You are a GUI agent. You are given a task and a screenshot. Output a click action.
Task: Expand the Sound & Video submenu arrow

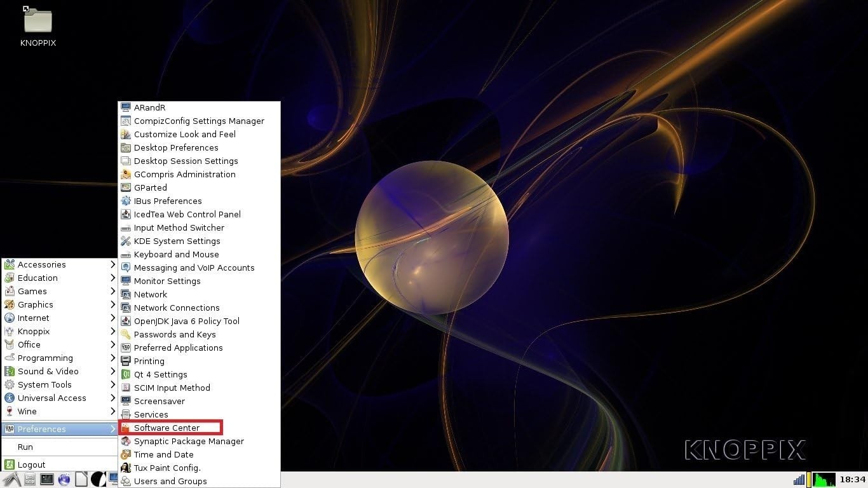[x=112, y=371]
